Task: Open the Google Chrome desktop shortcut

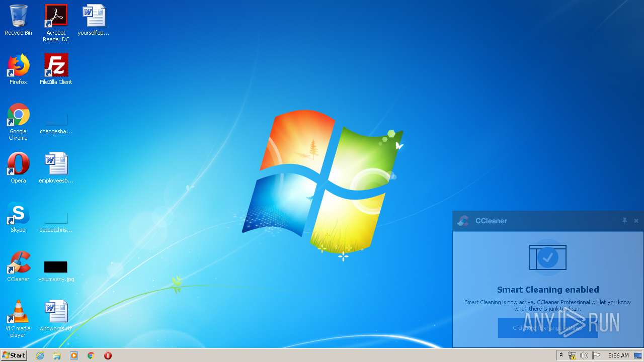Action: pos(18,122)
